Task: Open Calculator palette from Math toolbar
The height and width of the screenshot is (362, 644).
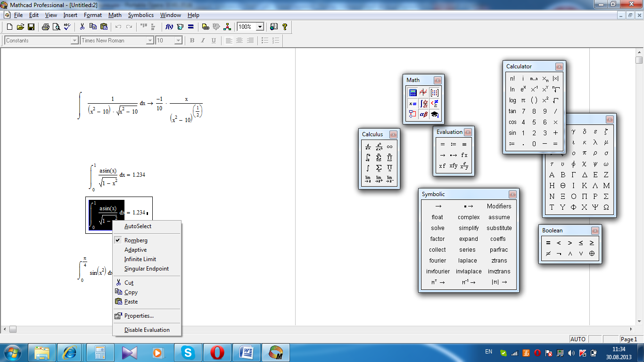Action: pyautogui.click(x=413, y=92)
